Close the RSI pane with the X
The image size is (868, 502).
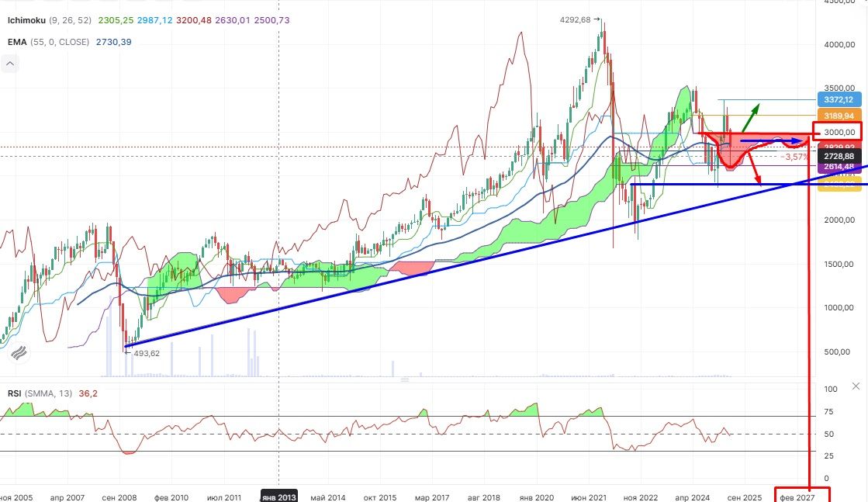pyautogui.click(x=856, y=386)
